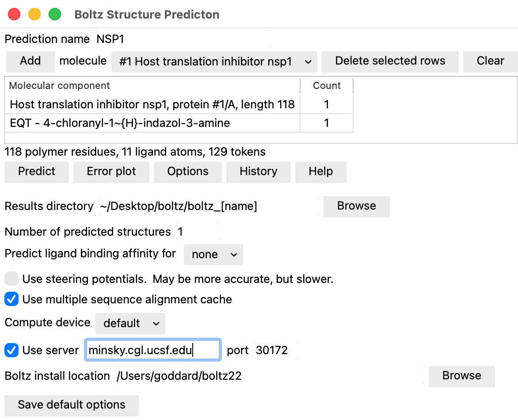This screenshot has width=518, height=420.
Task: Enable the steering potentials checkbox
Action: [11, 279]
